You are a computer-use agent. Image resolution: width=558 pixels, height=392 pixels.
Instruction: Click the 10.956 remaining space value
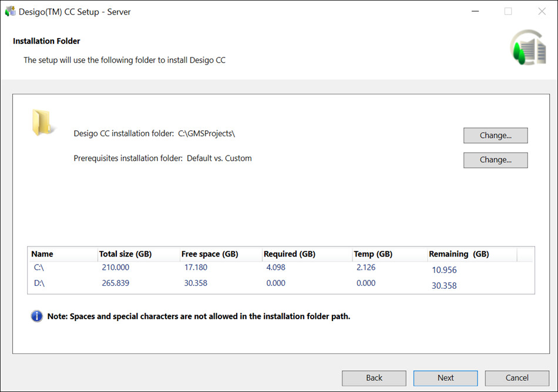(x=444, y=271)
